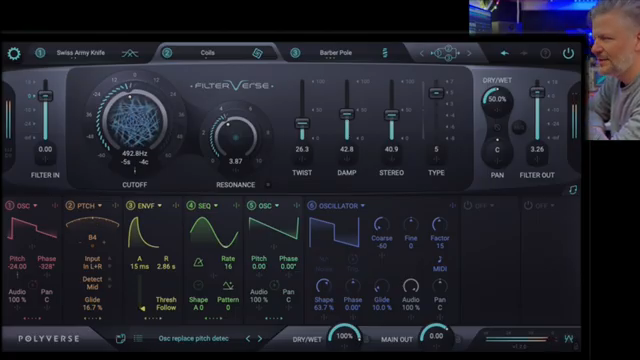This screenshot has width=640, height=360.
Task: Click the SEQ pattern envelope icon
Action: click(x=228, y=285)
